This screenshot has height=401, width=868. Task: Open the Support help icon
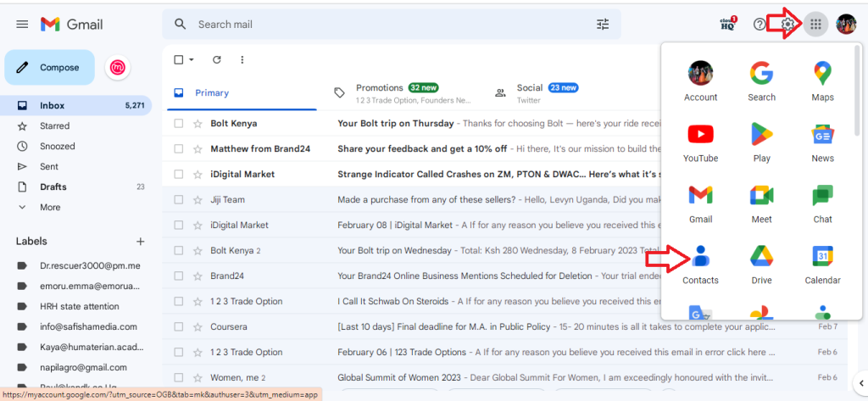click(x=759, y=25)
